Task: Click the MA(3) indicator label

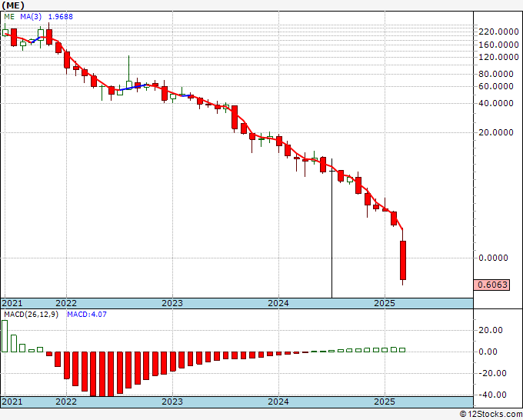Action: 31,17
